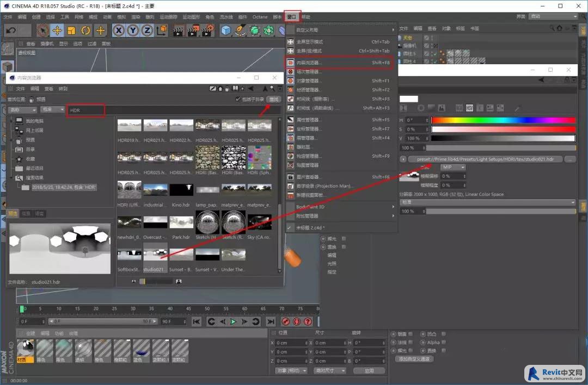Toggle the X axis lock
588x385 pixels.
(x=119, y=30)
